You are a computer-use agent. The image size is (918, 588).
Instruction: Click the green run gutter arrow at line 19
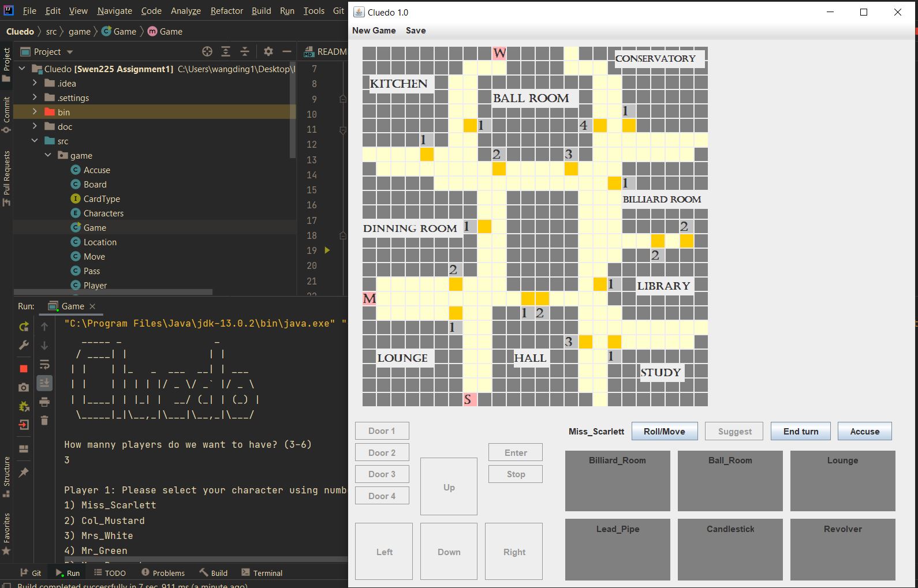click(x=327, y=250)
